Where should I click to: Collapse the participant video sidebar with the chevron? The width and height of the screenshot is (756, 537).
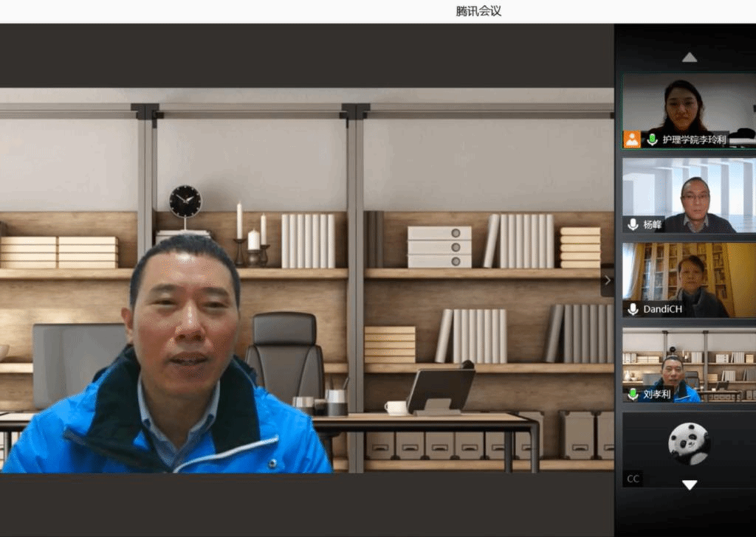(608, 280)
